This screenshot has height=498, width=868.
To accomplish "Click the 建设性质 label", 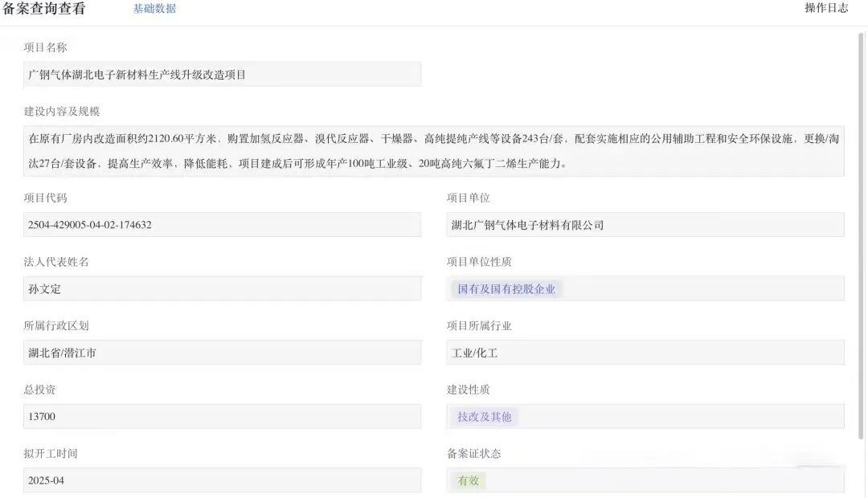I will point(469,390).
